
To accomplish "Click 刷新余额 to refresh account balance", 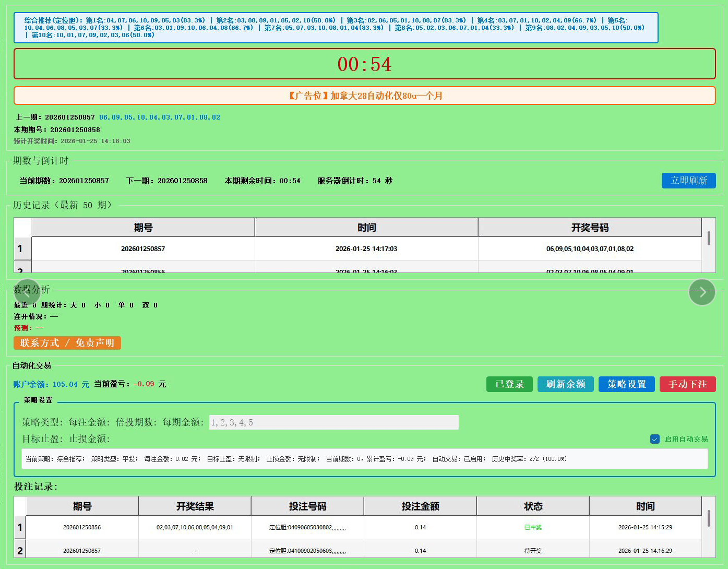I will tap(565, 384).
